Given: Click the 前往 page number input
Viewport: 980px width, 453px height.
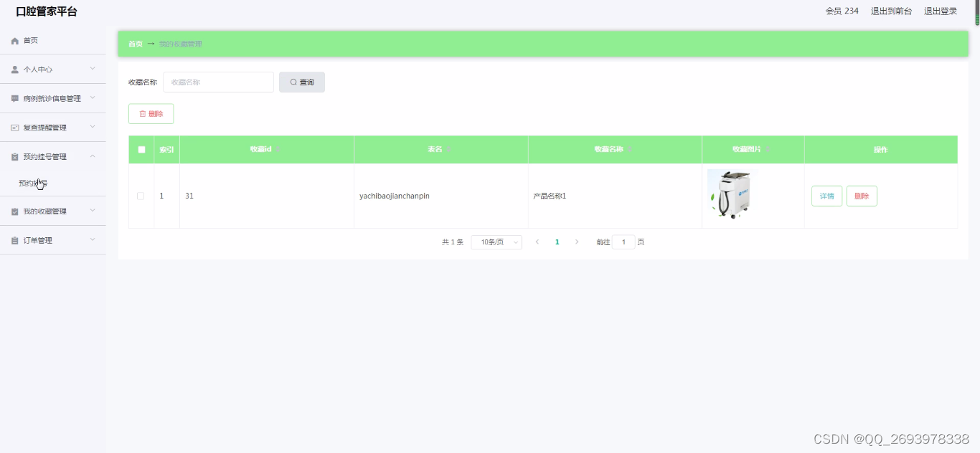Looking at the screenshot, I should [x=623, y=242].
